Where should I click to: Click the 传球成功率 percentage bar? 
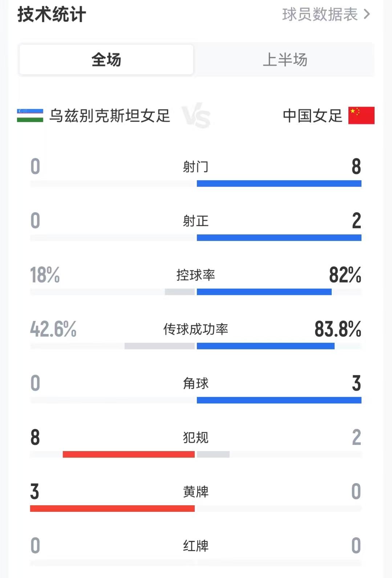pos(265,346)
